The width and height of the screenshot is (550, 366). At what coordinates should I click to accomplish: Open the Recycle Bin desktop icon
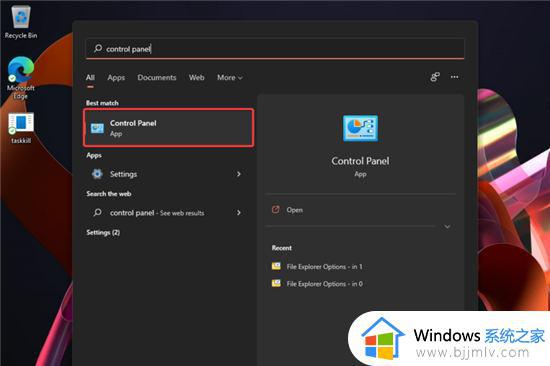(x=21, y=22)
